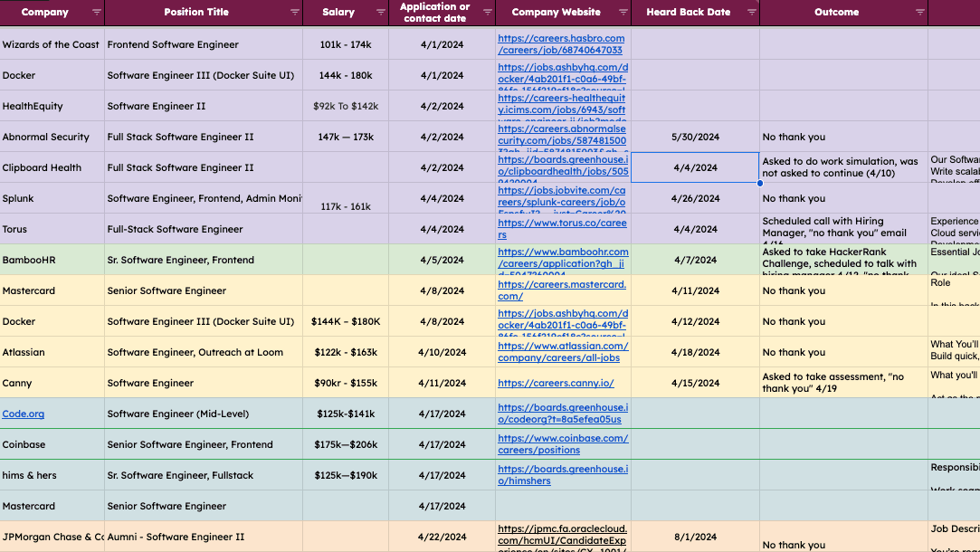Follow the careers.canny.io link

pyautogui.click(x=556, y=384)
